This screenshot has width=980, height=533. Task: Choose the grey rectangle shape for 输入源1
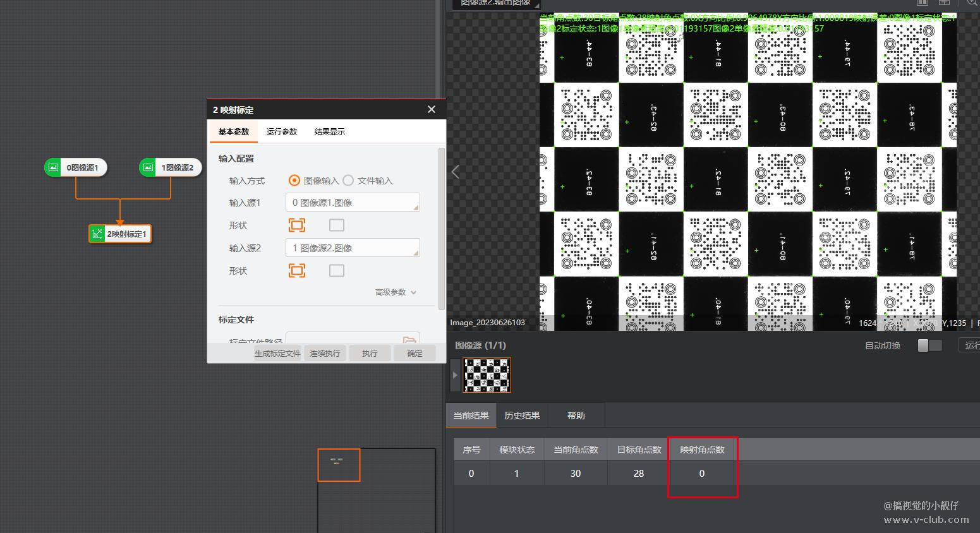tap(337, 225)
